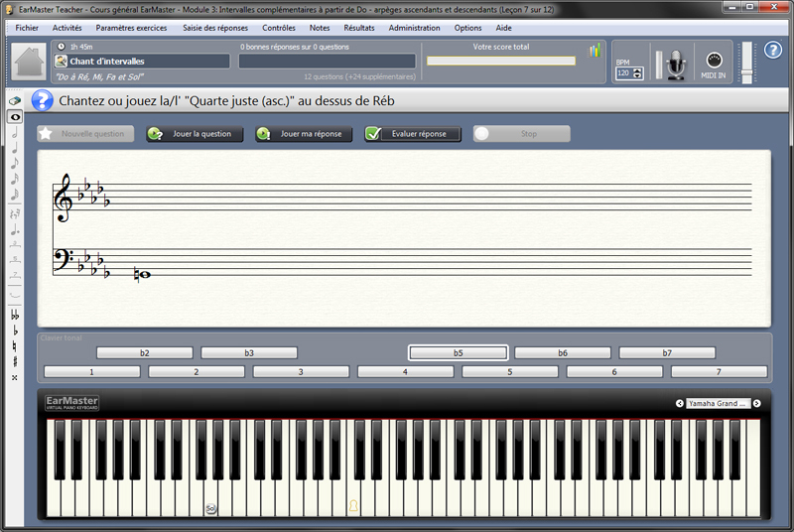Viewport: 794px width, 532px height.
Task: Select scale degree 1 button
Action: pyautogui.click(x=92, y=371)
